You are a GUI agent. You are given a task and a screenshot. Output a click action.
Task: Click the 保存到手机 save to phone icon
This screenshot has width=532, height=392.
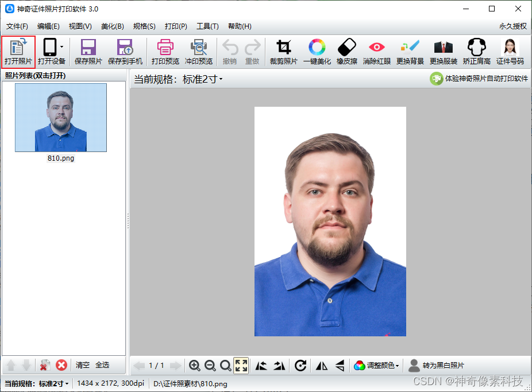[125, 52]
